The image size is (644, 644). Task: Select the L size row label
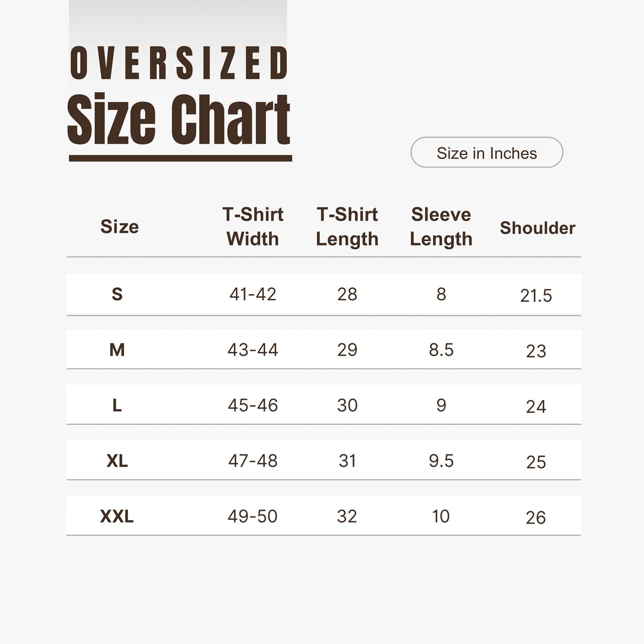click(x=117, y=405)
